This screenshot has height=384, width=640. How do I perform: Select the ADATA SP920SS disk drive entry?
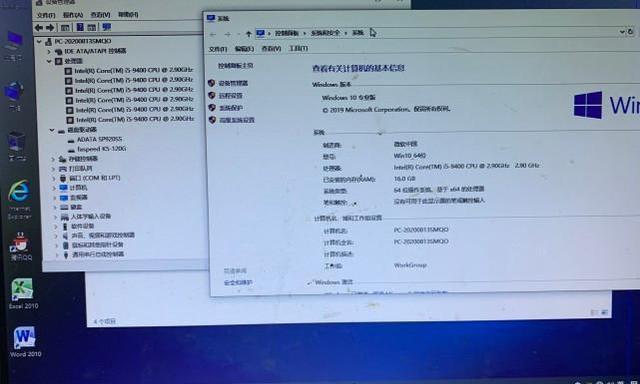[x=100, y=139]
